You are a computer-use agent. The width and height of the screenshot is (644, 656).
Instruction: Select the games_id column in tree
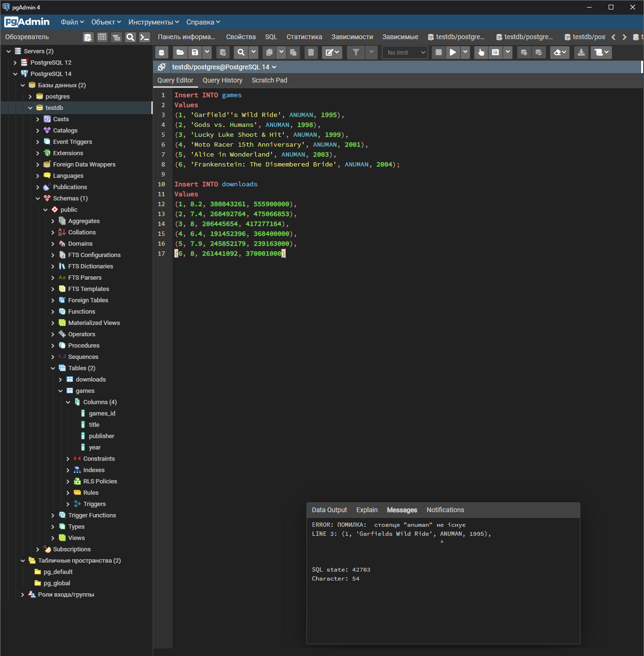point(102,414)
